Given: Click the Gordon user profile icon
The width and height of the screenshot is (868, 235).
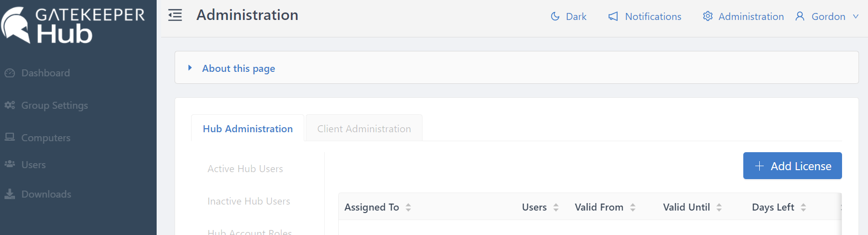Looking at the screenshot, I should (800, 16).
